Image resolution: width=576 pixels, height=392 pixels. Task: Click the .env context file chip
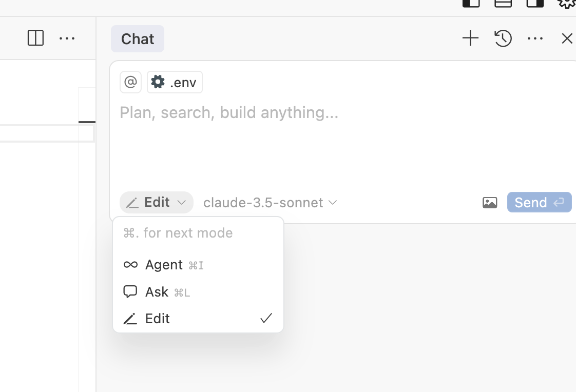(x=175, y=82)
